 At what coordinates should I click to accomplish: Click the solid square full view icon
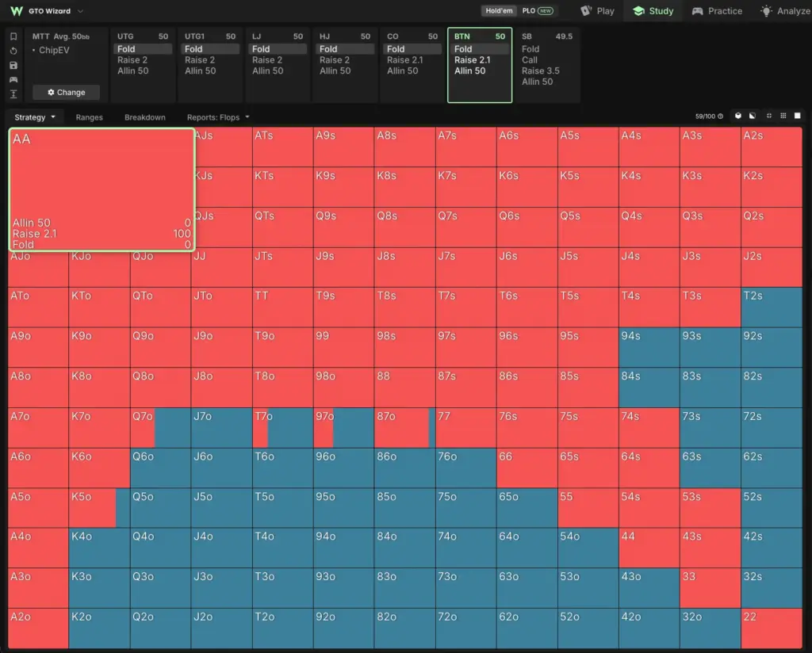(798, 116)
